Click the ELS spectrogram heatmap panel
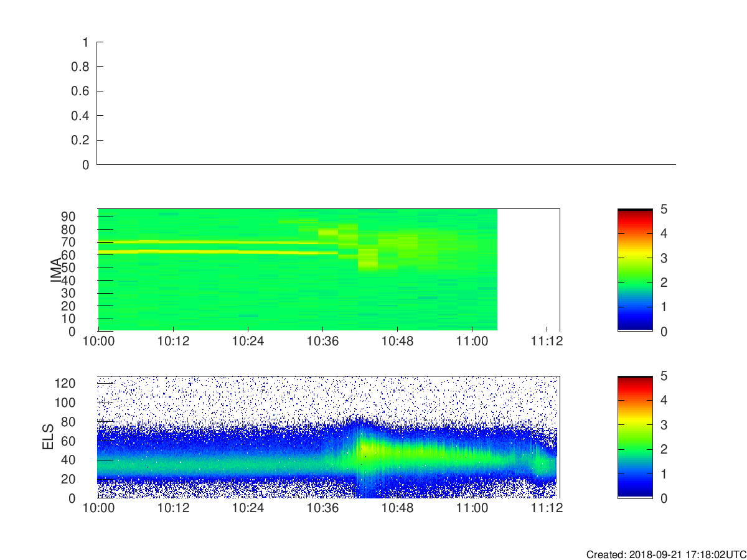The height and width of the screenshot is (560, 747). [x=329, y=437]
